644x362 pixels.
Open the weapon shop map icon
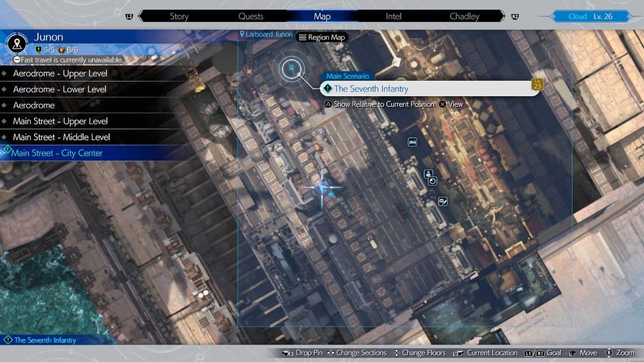(x=442, y=202)
